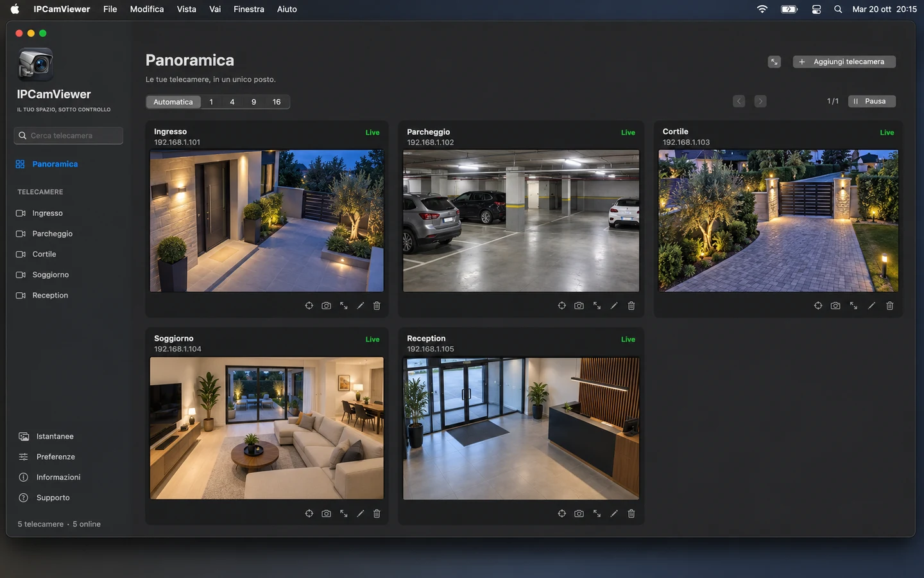Take a snapshot of the Ingresso camera
The width and height of the screenshot is (924, 578).
tap(326, 306)
